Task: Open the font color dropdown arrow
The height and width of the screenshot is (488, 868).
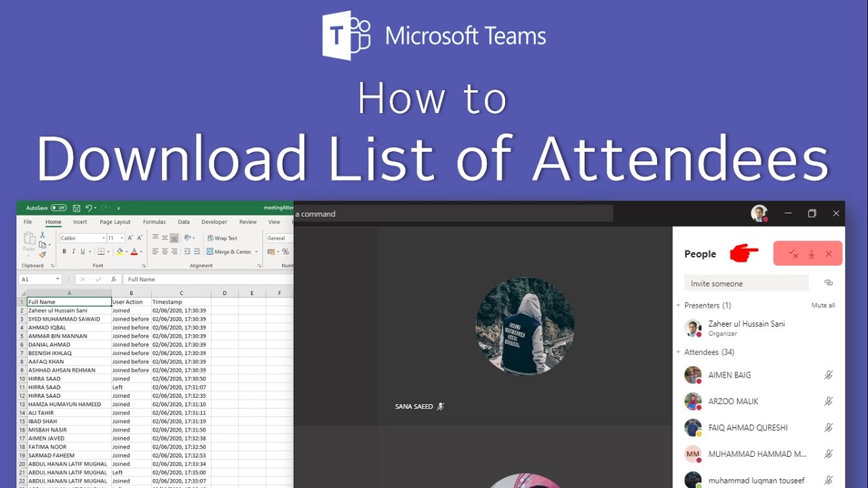Action: [x=140, y=252]
